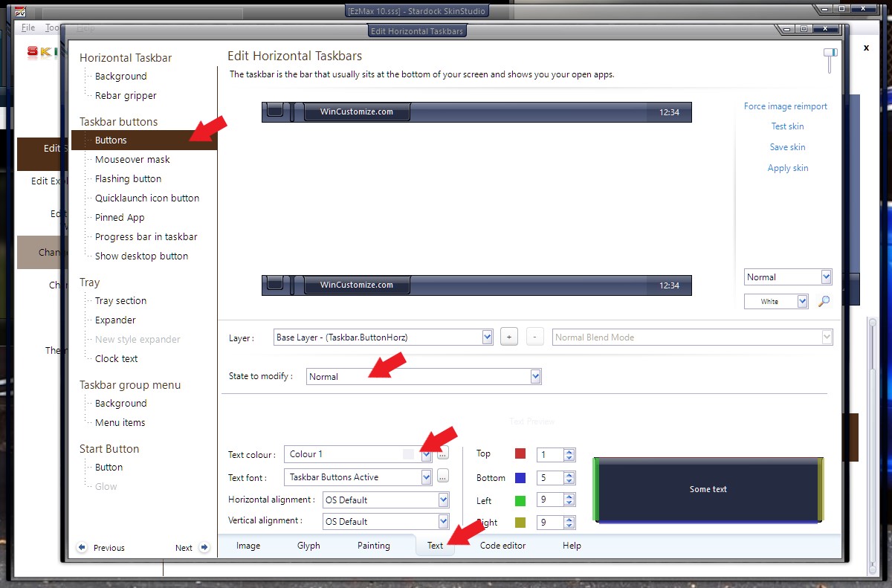Open the Text font ellipsis browse button

click(x=442, y=476)
